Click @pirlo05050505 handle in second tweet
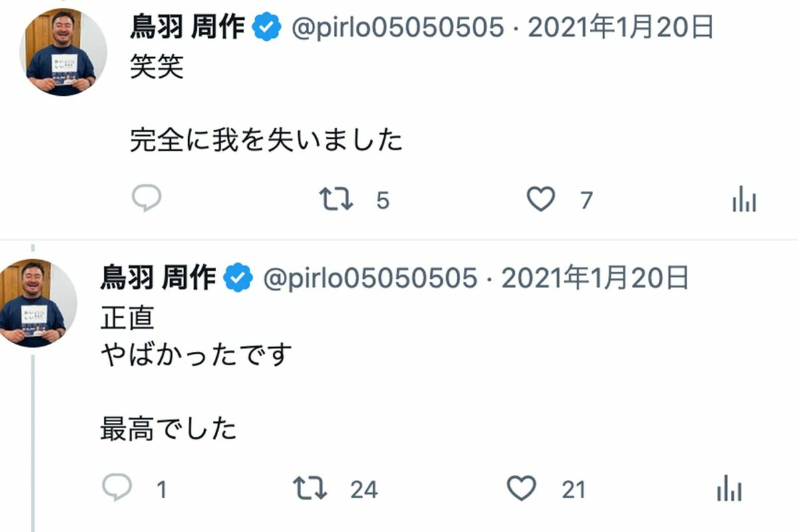The image size is (798, 532). [x=370, y=279]
